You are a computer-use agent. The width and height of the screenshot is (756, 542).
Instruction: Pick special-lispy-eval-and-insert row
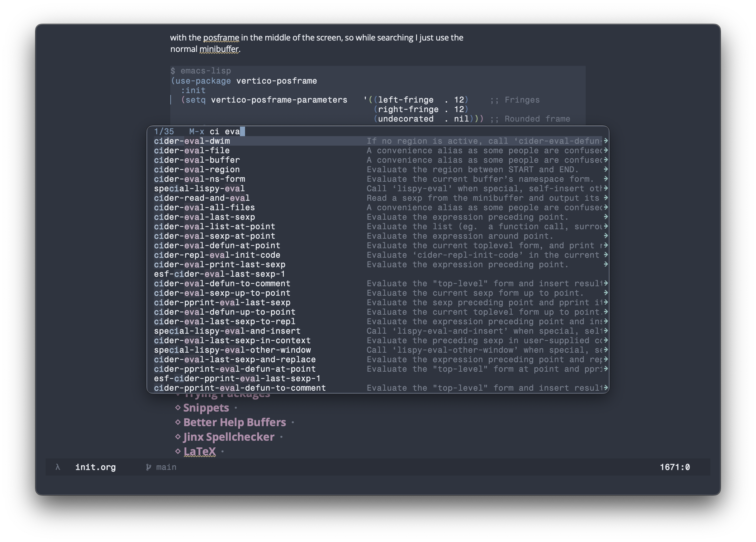coord(378,331)
